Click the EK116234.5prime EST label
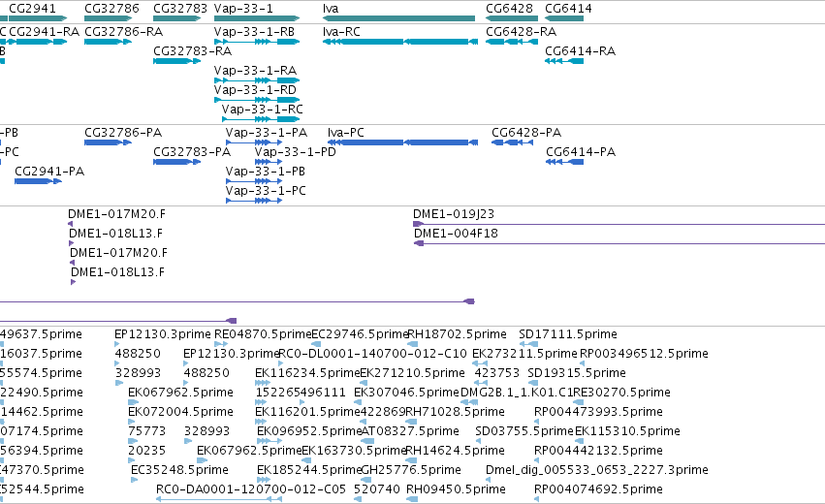Viewport: 825px width, 504px height. point(307,373)
